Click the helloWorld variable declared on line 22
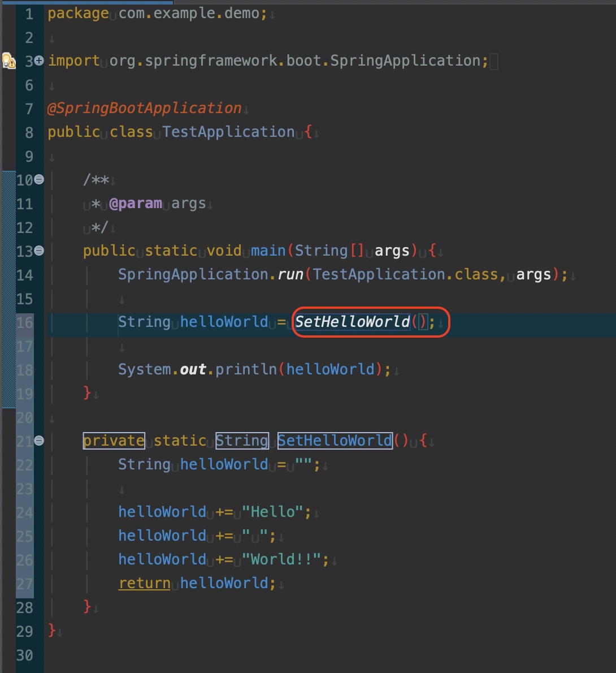The width and height of the screenshot is (616, 673). [224, 464]
